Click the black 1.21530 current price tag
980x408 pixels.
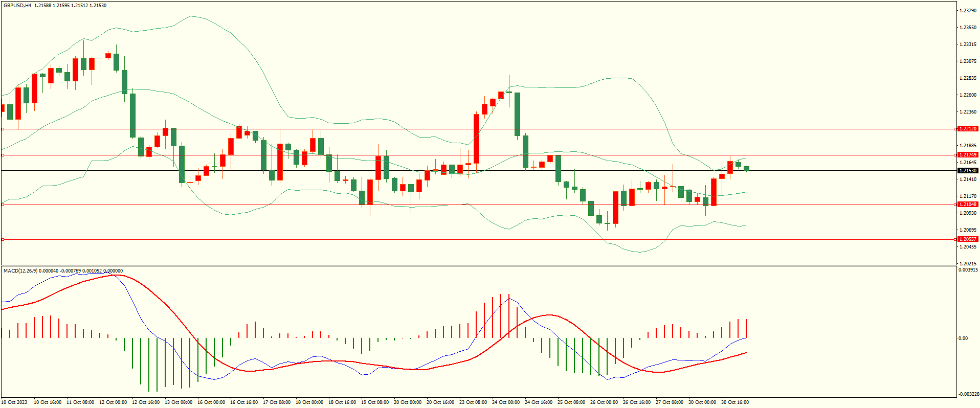click(x=968, y=171)
